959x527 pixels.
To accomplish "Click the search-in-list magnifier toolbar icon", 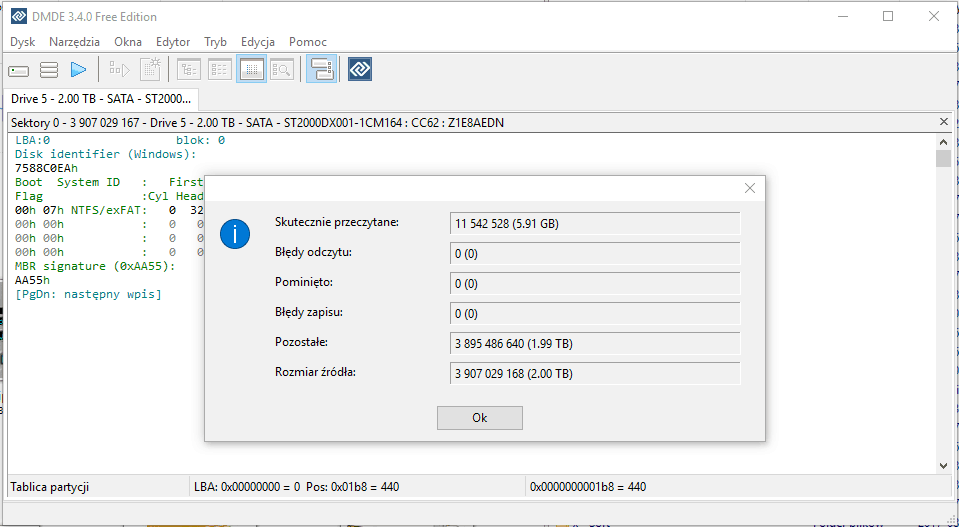I will [x=281, y=70].
